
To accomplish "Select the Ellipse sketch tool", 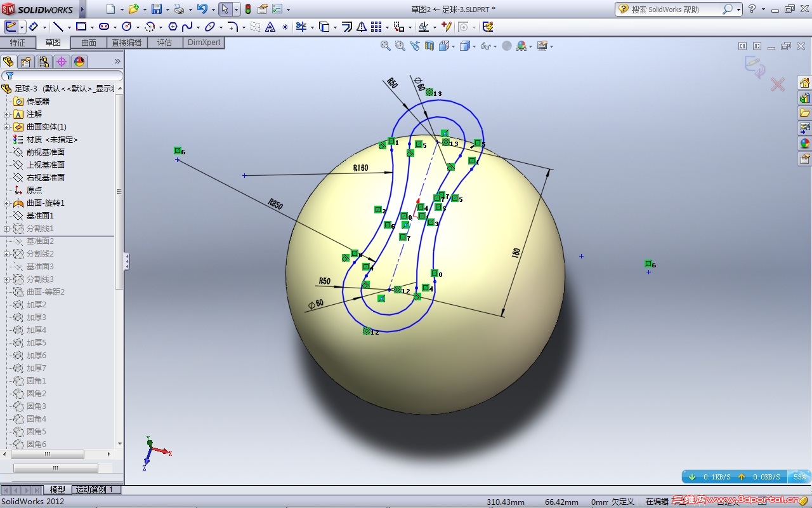I will coord(210,27).
